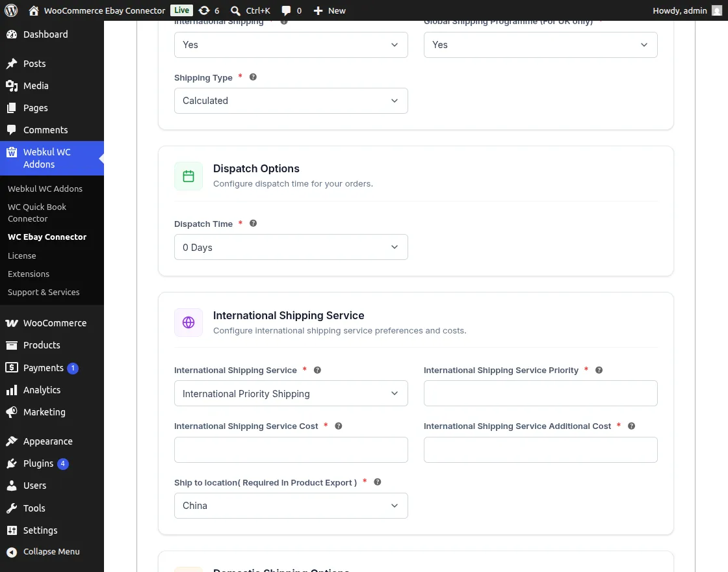
Task: Open the License submenu item
Action: click(x=22, y=255)
